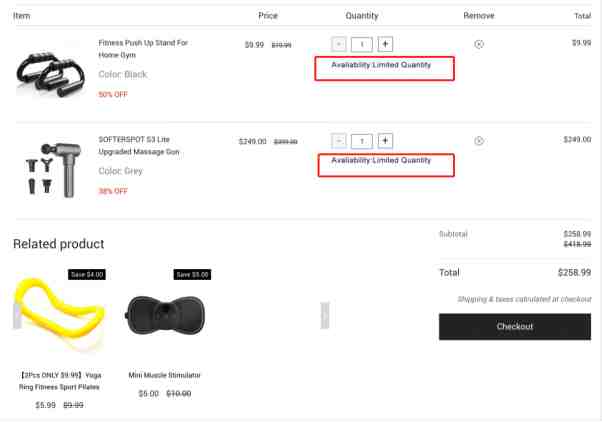This screenshot has height=422, width=602.
Task: Open the SOFTERSPOT S3 Lite Massage Gun link
Action: (139, 146)
